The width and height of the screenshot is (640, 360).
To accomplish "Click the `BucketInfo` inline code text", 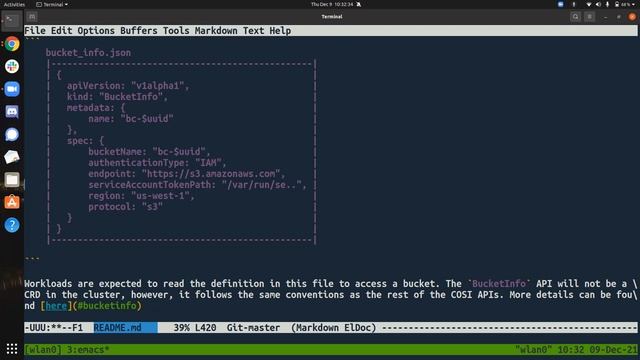I will point(499,284).
